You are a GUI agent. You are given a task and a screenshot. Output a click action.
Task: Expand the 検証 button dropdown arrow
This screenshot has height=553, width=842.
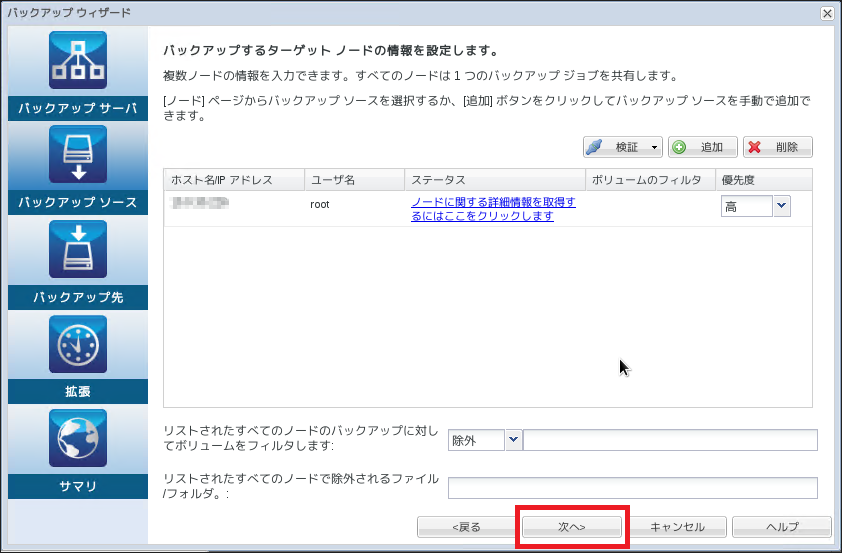pos(654,148)
